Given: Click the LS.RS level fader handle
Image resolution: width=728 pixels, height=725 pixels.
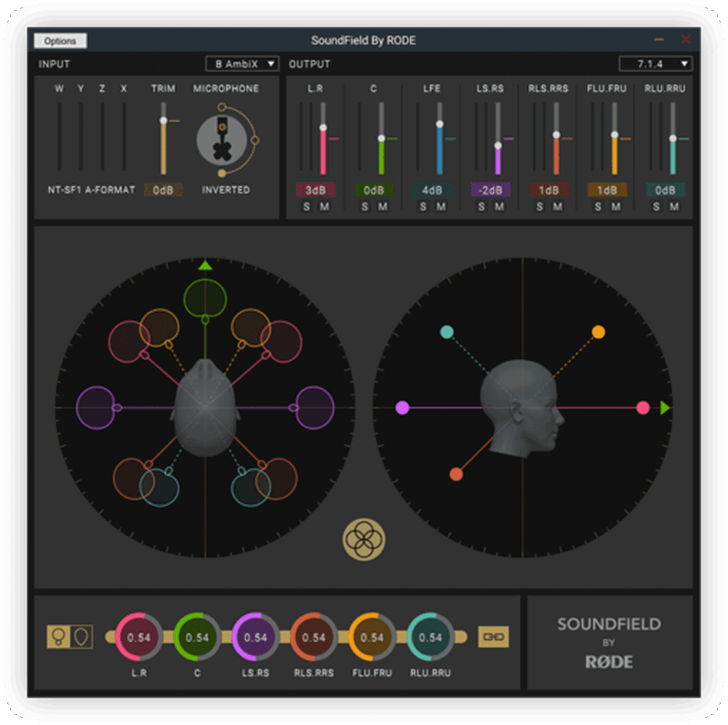Looking at the screenshot, I should tap(498, 146).
